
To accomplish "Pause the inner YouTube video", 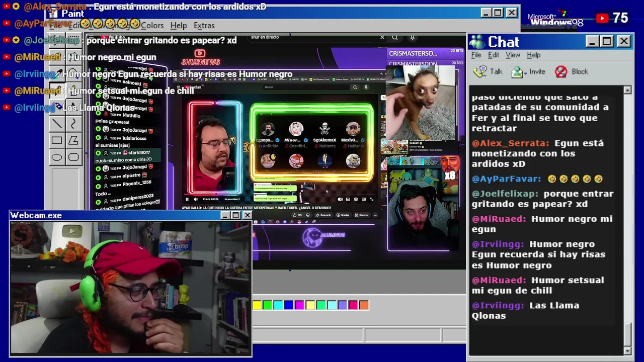I will (x=187, y=199).
